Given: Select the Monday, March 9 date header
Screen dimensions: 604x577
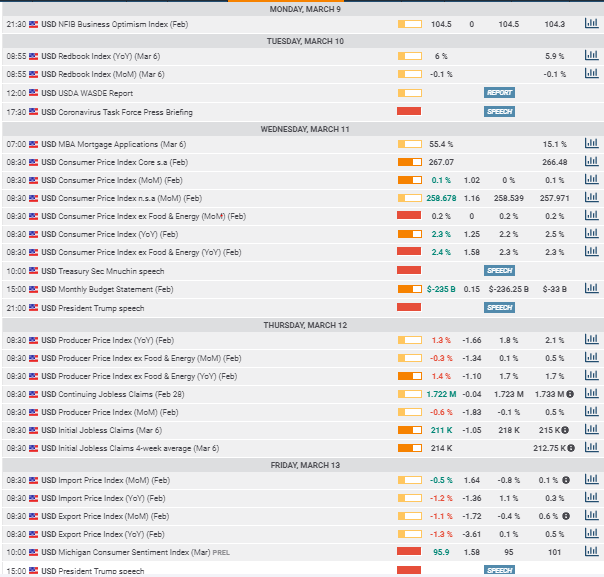Looking at the screenshot, I should (x=305, y=9).
